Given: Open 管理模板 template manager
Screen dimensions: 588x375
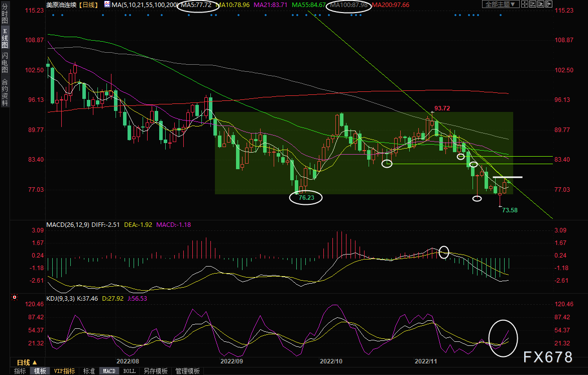Looking at the screenshot, I should tap(187, 371).
